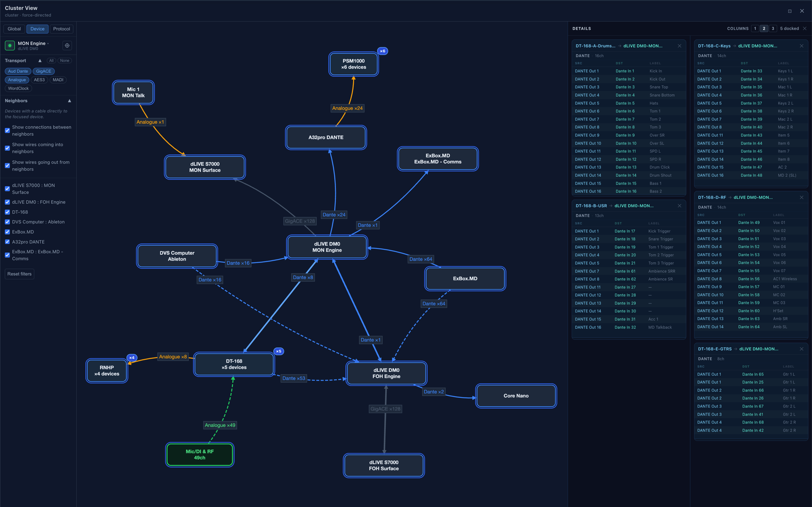
Task: Close all docked detail panels icon
Action: tap(805, 28)
